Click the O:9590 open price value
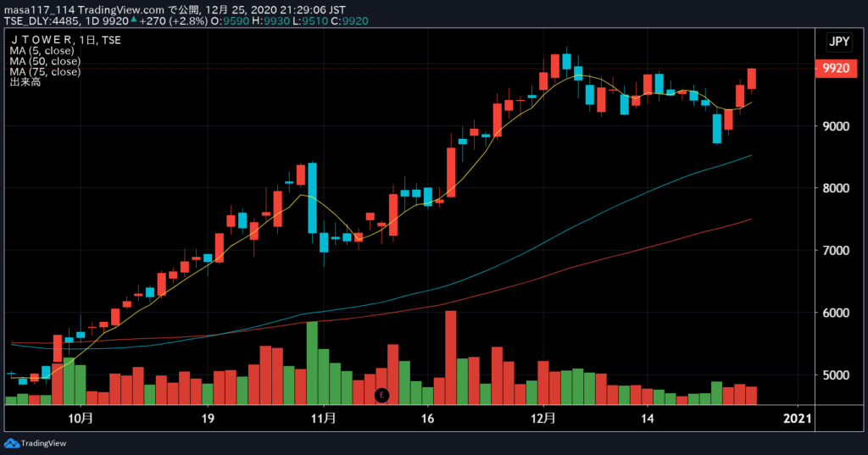The image size is (868, 455). click(x=231, y=21)
